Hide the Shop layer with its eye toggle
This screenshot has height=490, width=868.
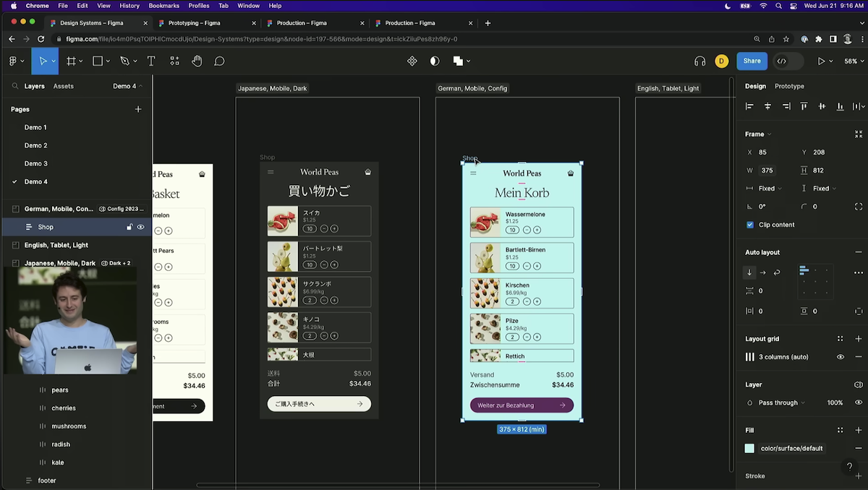140,226
